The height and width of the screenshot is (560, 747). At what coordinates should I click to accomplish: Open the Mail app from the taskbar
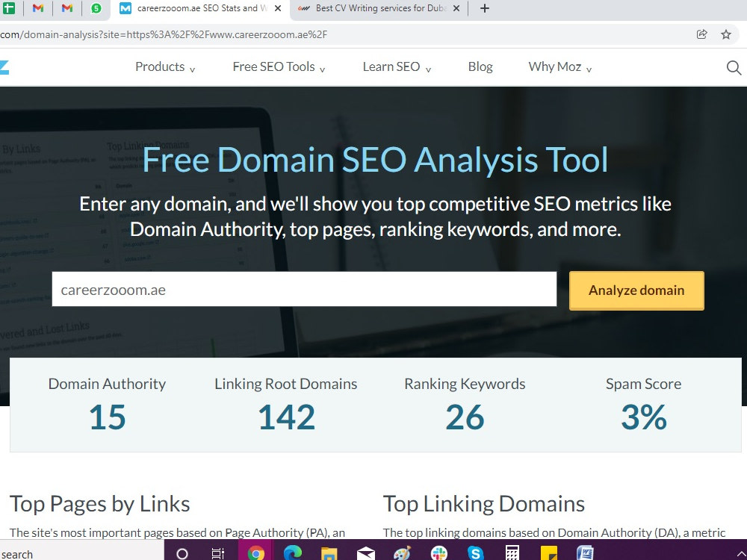point(365,554)
